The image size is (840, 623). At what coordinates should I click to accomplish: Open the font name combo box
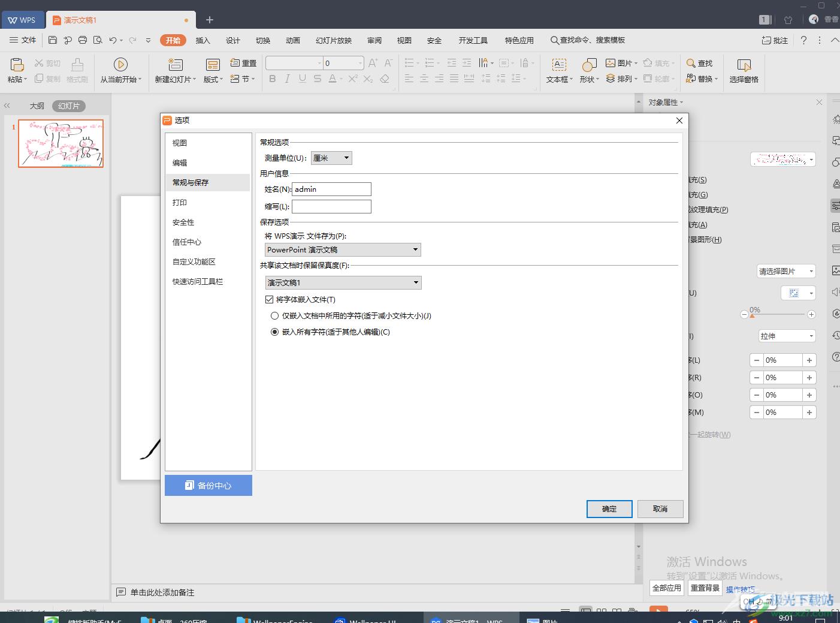(294, 63)
